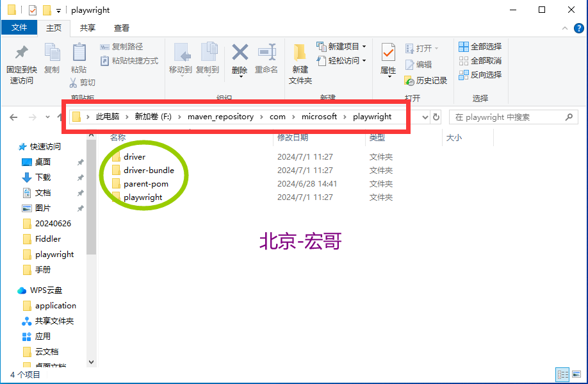Click the Back navigation arrow
Image resolution: width=588 pixels, height=384 pixels.
click(x=13, y=117)
